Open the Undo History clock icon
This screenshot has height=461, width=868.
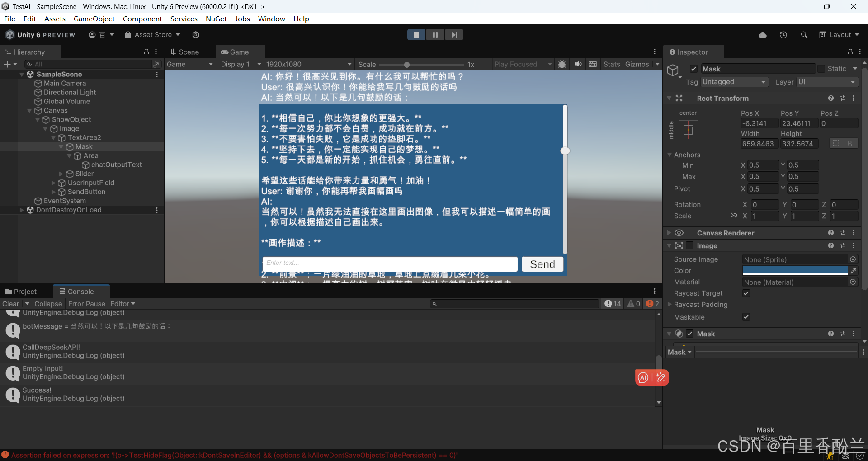tap(783, 35)
